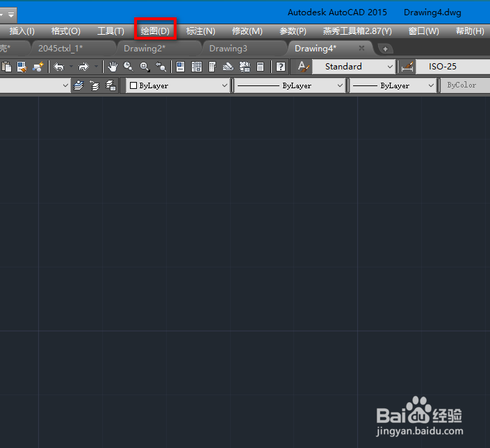Open the 标注(N) menu
The height and width of the screenshot is (448, 490).
point(201,31)
